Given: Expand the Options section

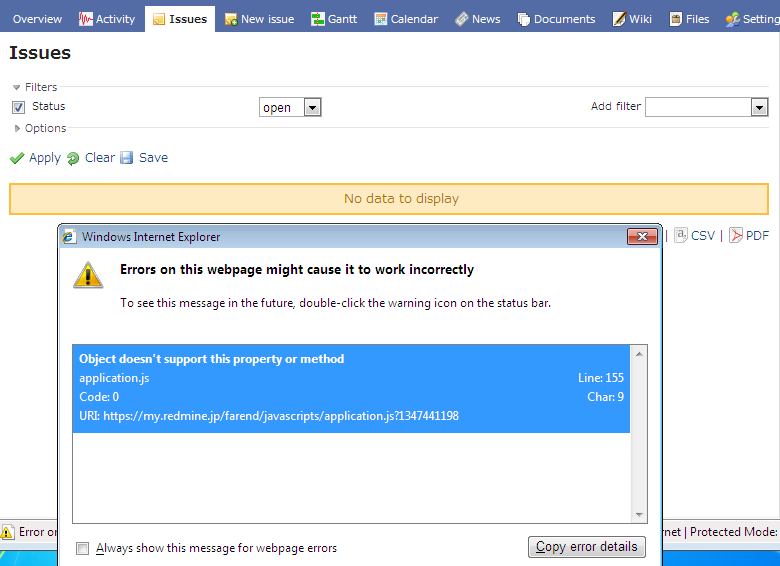Looking at the screenshot, I should coord(40,128).
